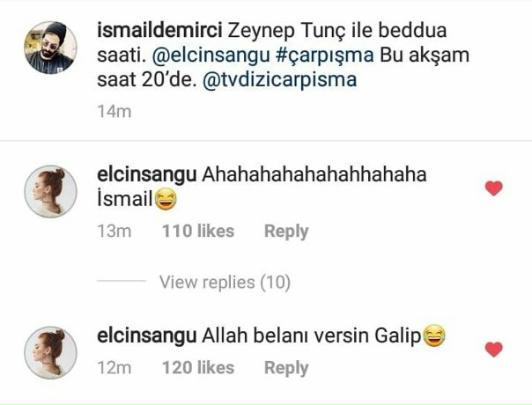The height and width of the screenshot is (405, 532).
Task: Reply to the 'Ahahaha İsmail' comment
Action: coord(286,232)
